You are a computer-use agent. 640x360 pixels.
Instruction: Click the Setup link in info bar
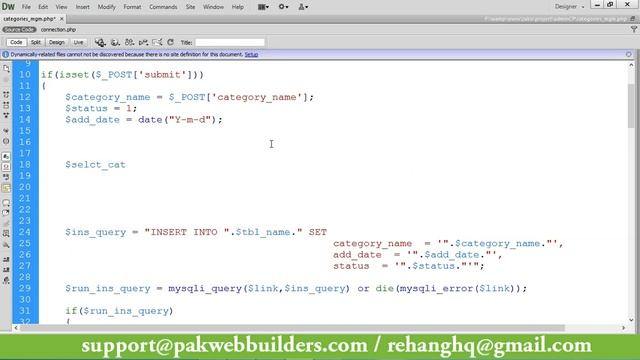pos(251,54)
